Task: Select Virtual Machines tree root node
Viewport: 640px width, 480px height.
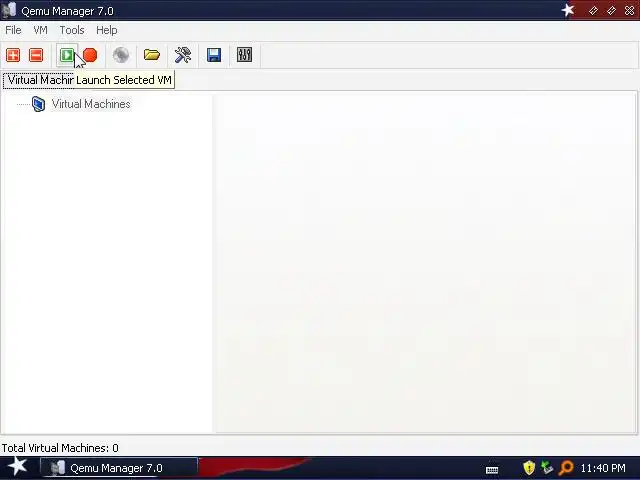Action: tap(91, 104)
